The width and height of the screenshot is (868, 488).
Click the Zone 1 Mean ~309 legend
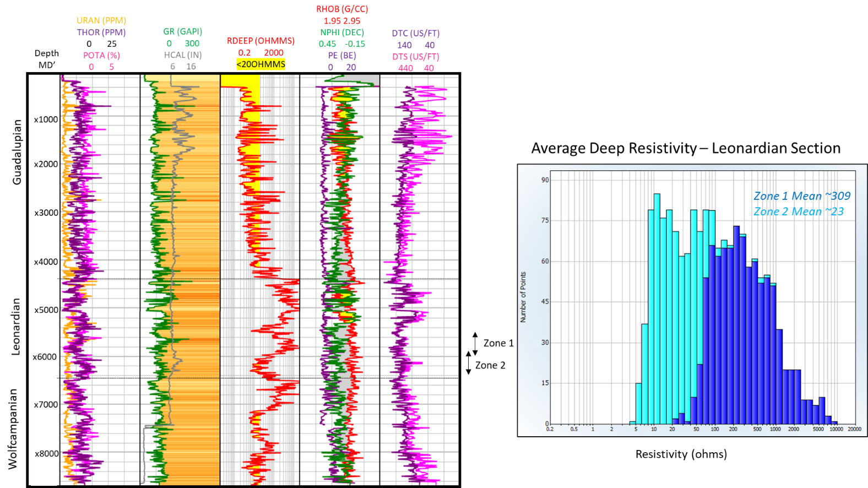pyautogui.click(x=802, y=196)
